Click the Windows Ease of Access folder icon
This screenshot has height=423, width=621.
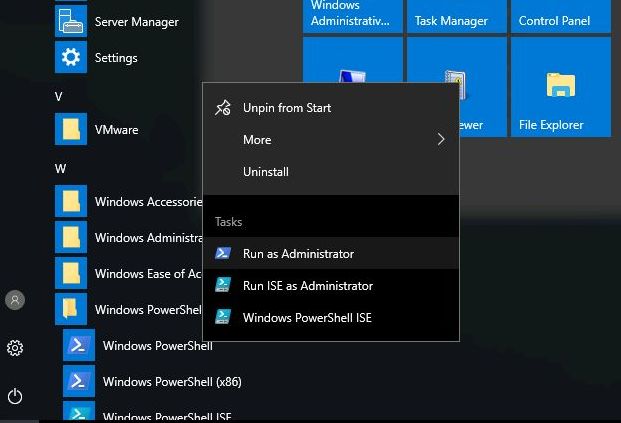coord(71,273)
